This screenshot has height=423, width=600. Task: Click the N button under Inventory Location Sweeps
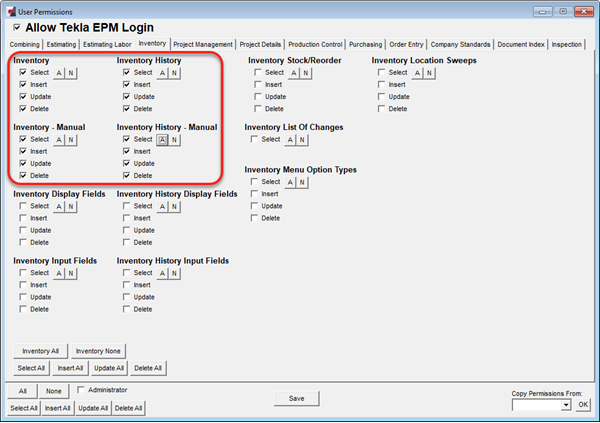429,73
